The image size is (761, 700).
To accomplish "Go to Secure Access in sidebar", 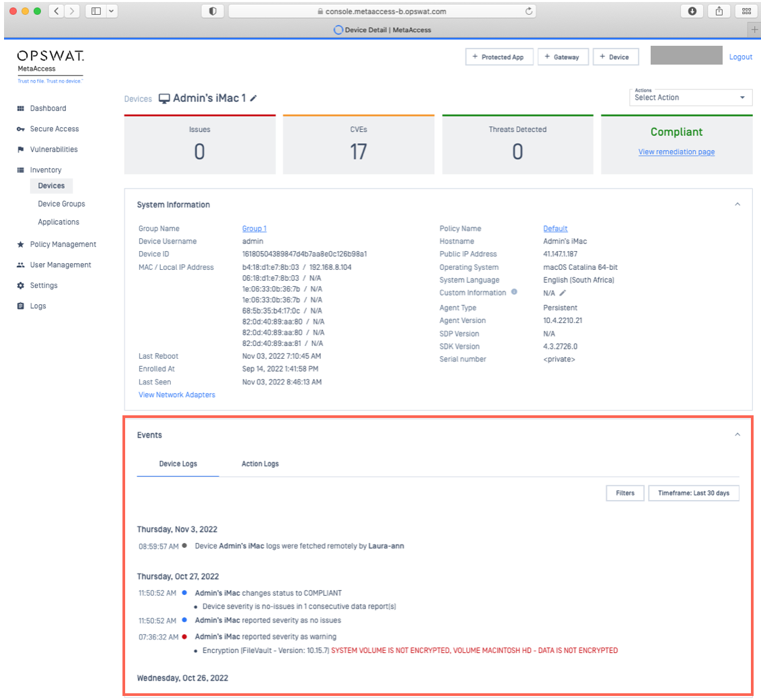I will 55,129.
